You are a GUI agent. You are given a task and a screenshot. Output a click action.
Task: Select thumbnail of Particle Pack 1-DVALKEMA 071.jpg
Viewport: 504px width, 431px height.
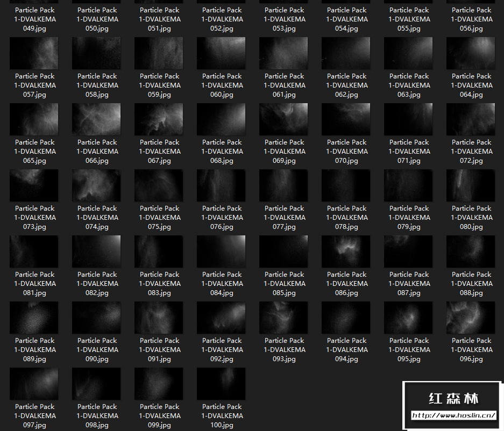coord(408,119)
